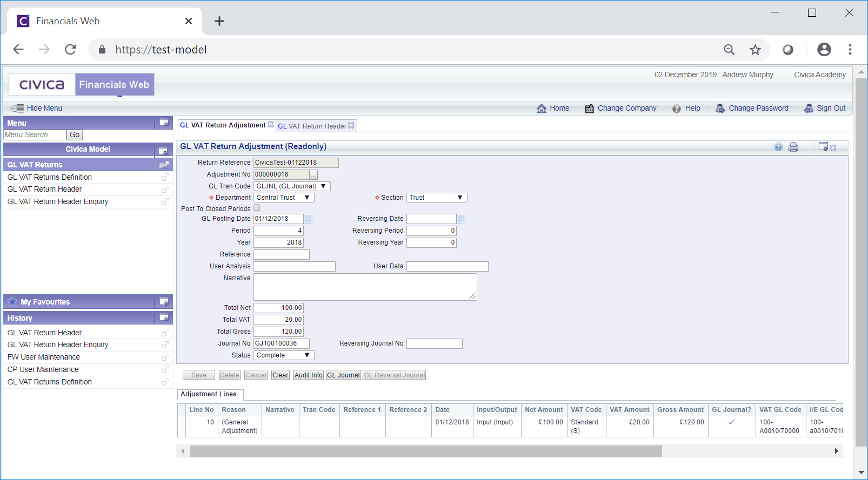Click the open-in-new-window icon in form header
This screenshot has width=868, height=480.
pos(823,147)
